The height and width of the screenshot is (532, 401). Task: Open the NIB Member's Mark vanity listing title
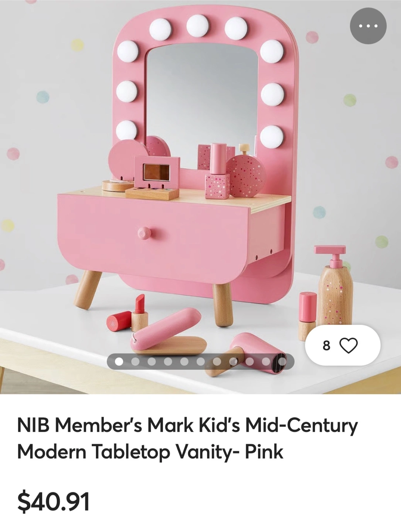click(x=187, y=438)
